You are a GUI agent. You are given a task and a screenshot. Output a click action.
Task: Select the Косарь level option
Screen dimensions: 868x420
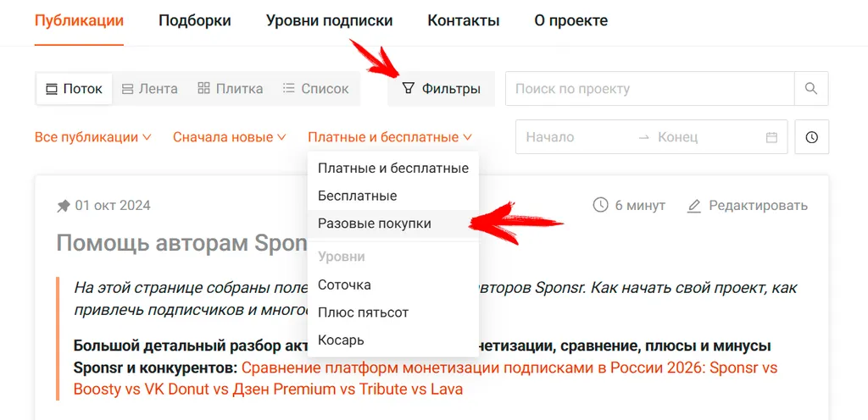coord(393,340)
